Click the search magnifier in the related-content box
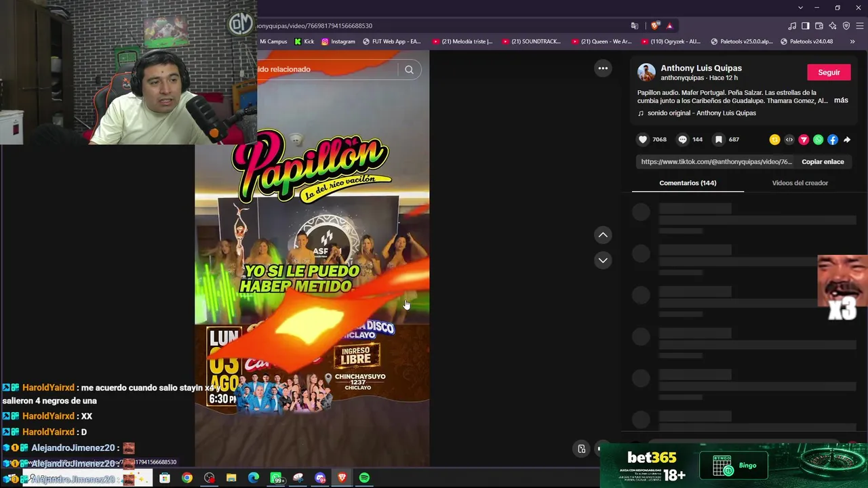The width and height of the screenshot is (868, 488). click(409, 69)
